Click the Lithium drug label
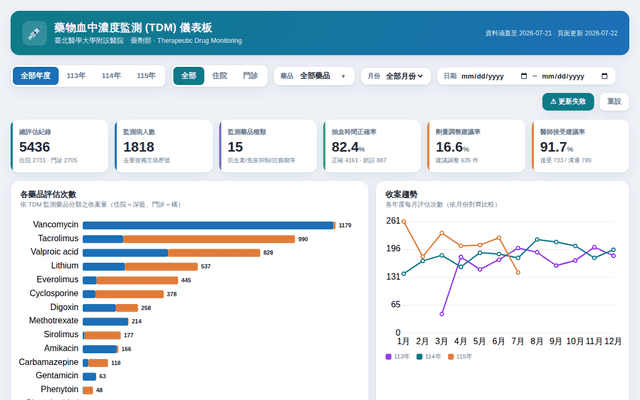Viewport: 640px width, 400px height. [x=64, y=266]
